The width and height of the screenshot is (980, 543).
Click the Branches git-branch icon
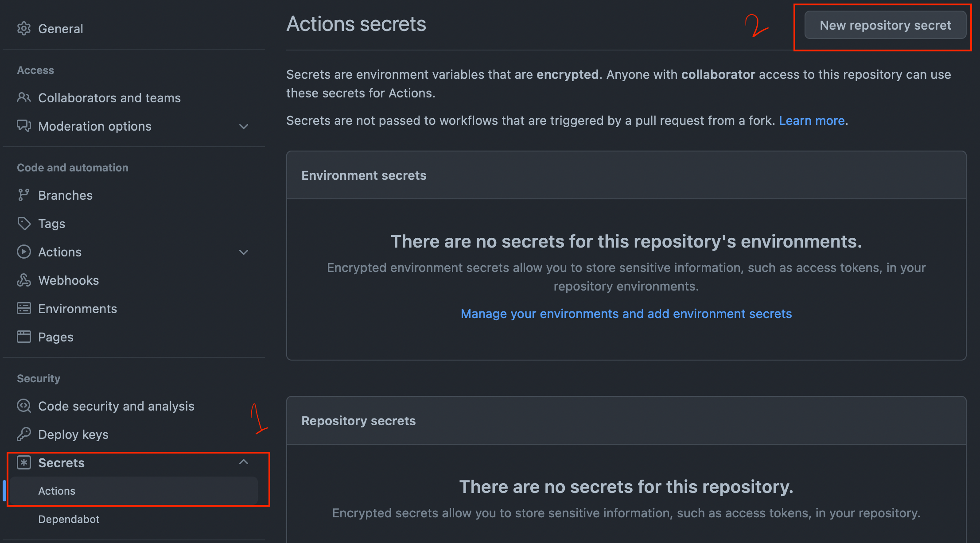pyautogui.click(x=23, y=195)
